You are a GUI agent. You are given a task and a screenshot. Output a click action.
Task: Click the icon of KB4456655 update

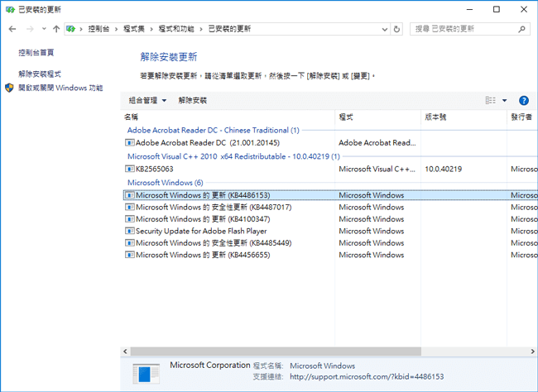(x=130, y=255)
